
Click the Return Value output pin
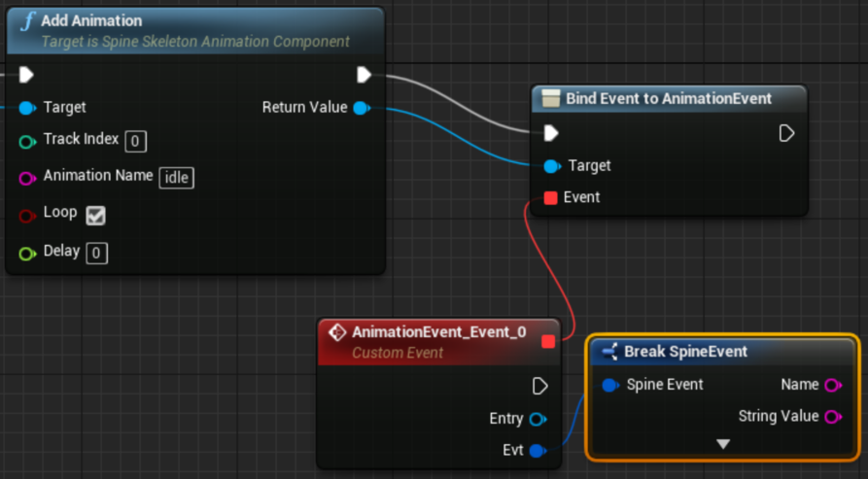coord(361,108)
